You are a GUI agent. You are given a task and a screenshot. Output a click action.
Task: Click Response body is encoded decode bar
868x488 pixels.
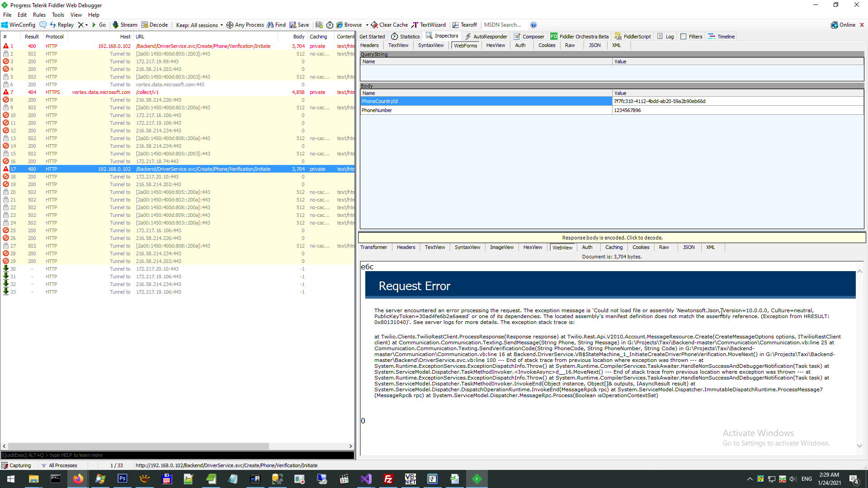click(x=612, y=238)
